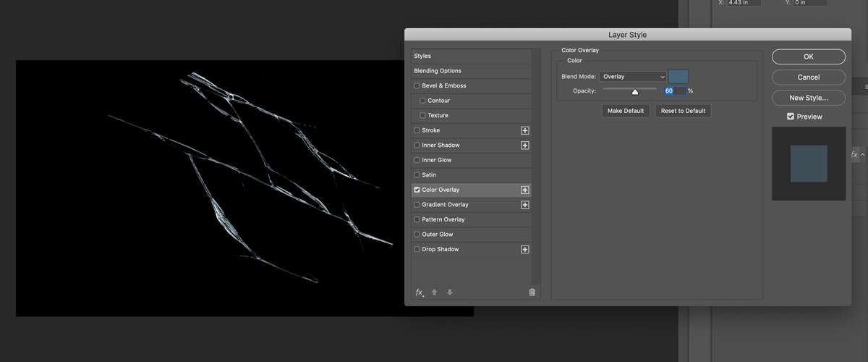Click plus icon beside Color Overlay
The width and height of the screenshot is (868, 362).
click(x=525, y=190)
